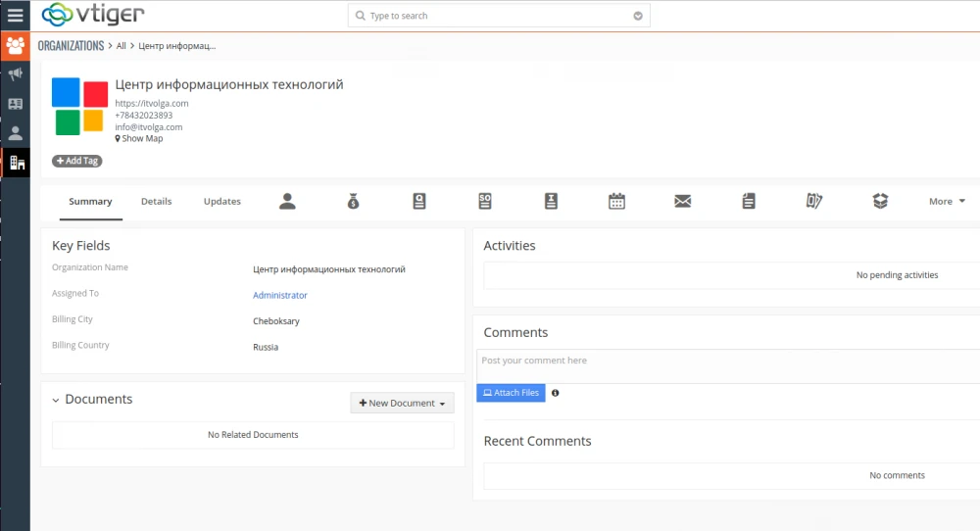
Task: Click the search magnifier icon
Action: click(x=360, y=16)
